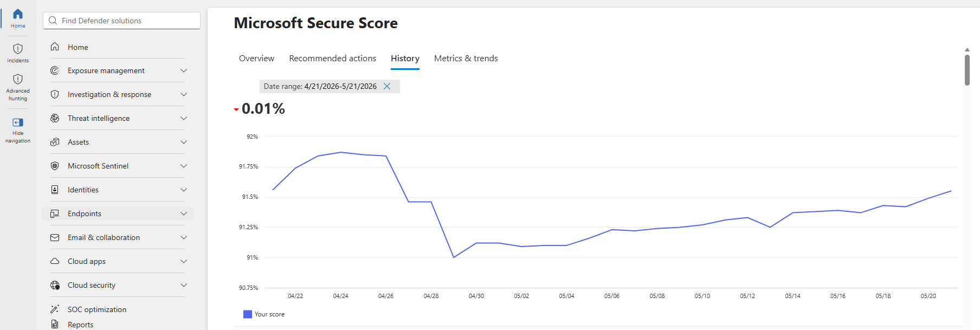Viewport: 980px width, 330px height.
Task: Click Reports document icon
Action: [x=55, y=324]
